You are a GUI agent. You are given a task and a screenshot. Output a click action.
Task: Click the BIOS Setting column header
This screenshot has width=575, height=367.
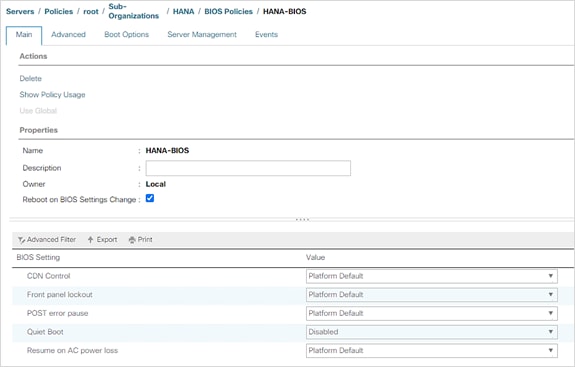coord(38,257)
